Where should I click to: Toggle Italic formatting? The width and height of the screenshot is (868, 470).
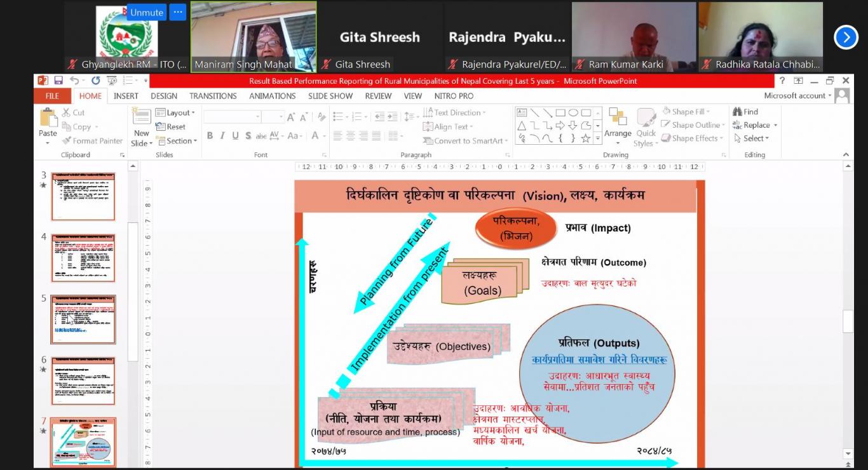coord(222,136)
